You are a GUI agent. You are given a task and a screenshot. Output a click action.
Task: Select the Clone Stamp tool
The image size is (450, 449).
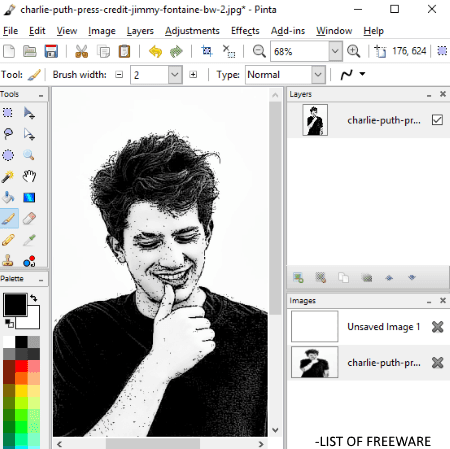(x=8, y=260)
